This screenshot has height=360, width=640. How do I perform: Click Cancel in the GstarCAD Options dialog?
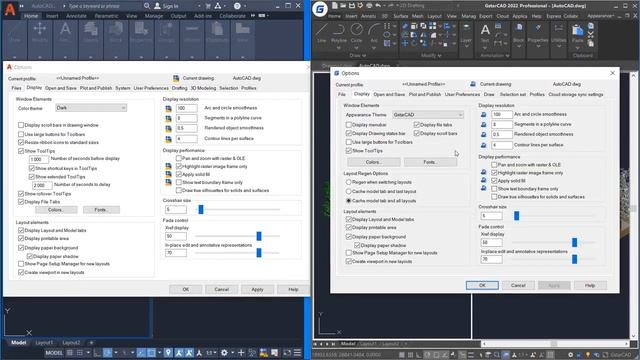point(518,285)
